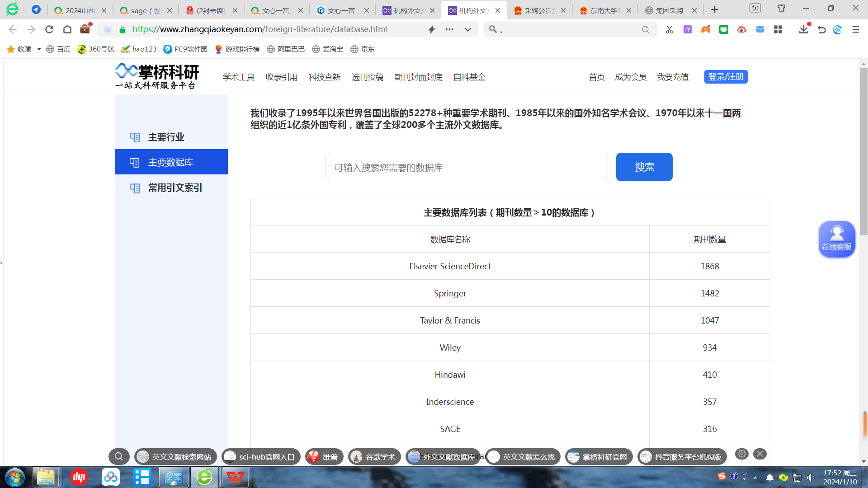Open the translate extension icon
This screenshot has height=488, width=868.
click(688, 29)
